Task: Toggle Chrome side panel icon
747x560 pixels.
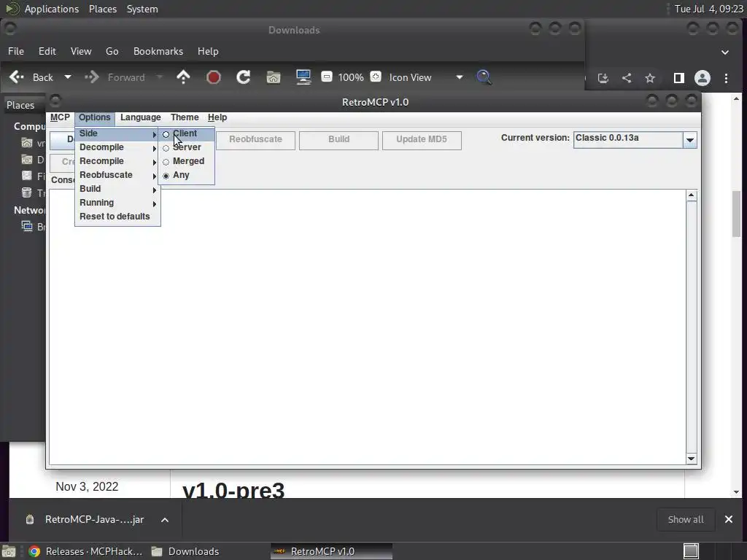Action: [x=679, y=78]
